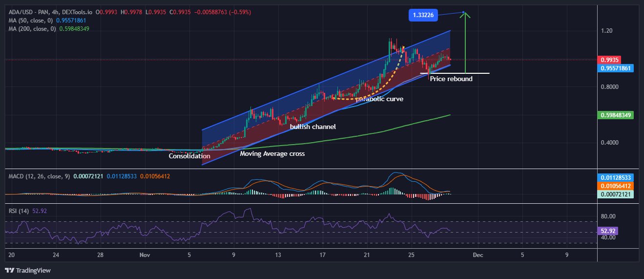This screenshot has width=644, height=279.
Task: Click the MACD value 0.00072121 in legend
Action: [88, 176]
